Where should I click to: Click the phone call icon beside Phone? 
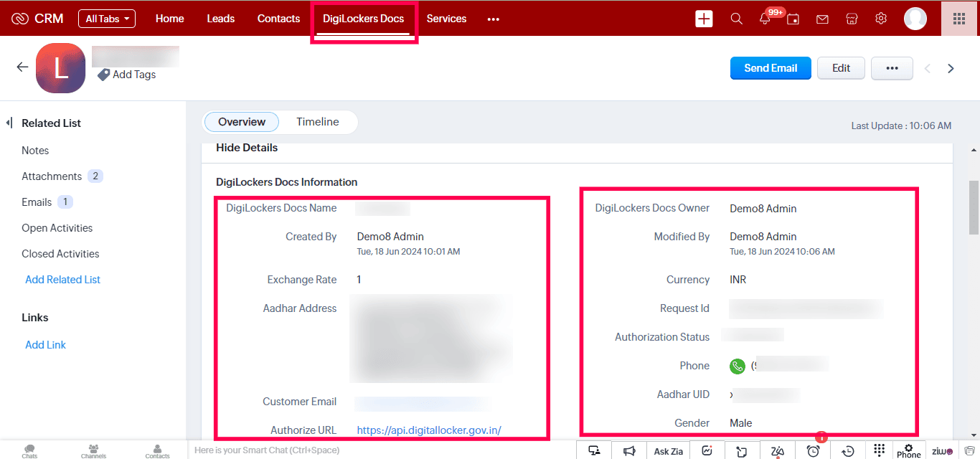pyautogui.click(x=738, y=366)
